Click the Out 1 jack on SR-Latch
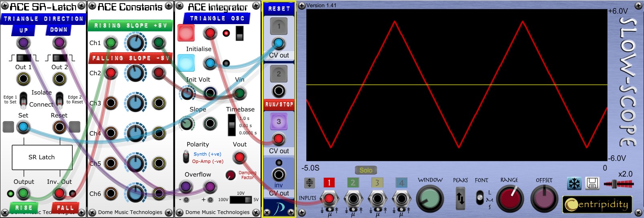 (x=23, y=79)
